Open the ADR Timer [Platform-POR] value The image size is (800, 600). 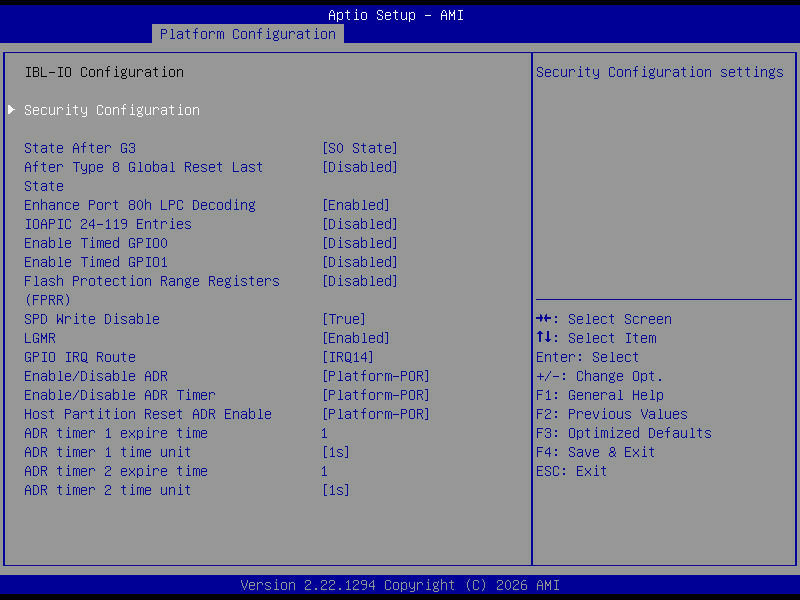(x=376, y=395)
